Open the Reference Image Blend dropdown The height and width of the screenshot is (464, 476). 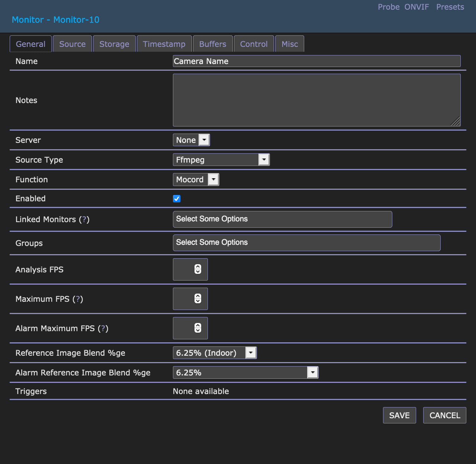click(251, 353)
